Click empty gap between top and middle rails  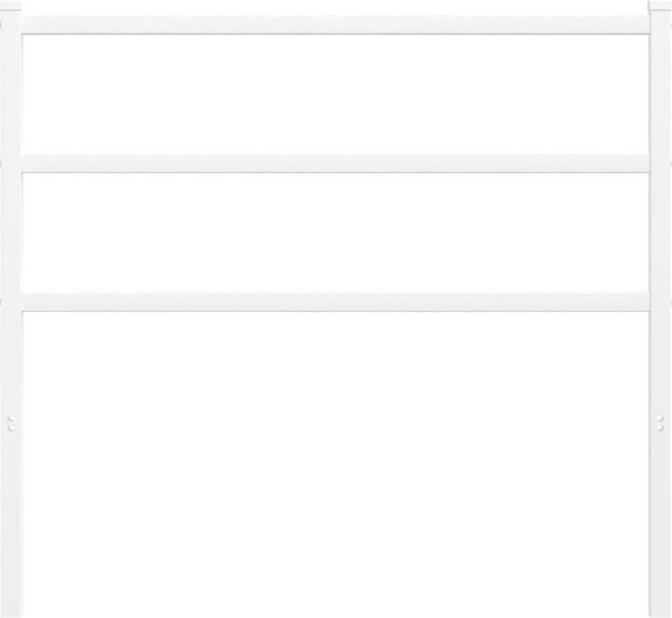tap(336, 94)
